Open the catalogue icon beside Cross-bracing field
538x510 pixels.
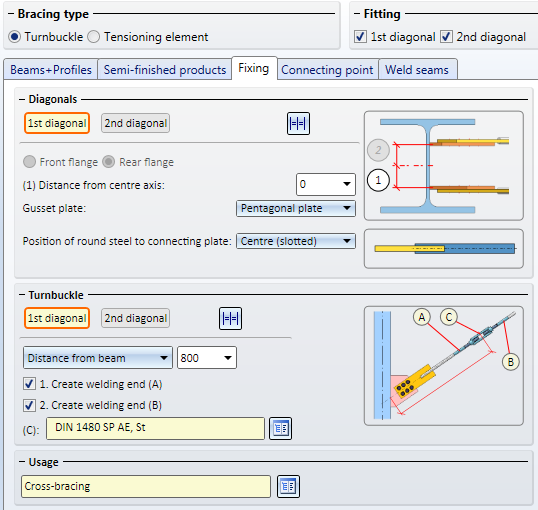(288, 486)
